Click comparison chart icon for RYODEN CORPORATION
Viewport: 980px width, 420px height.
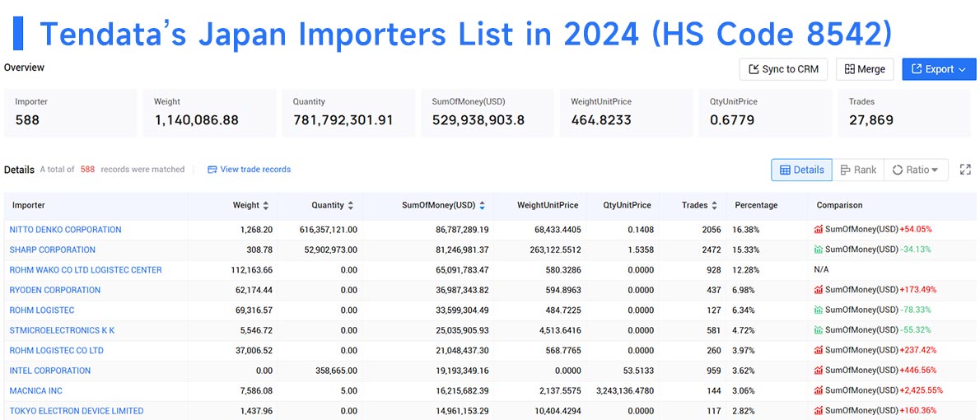pos(818,290)
